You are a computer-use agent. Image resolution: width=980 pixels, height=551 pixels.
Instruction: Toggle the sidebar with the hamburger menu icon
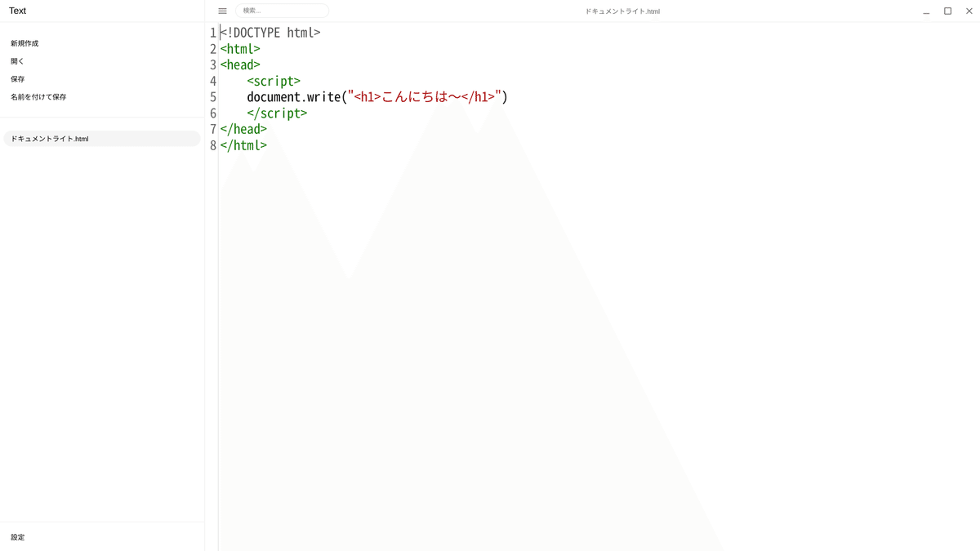click(222, 11)
